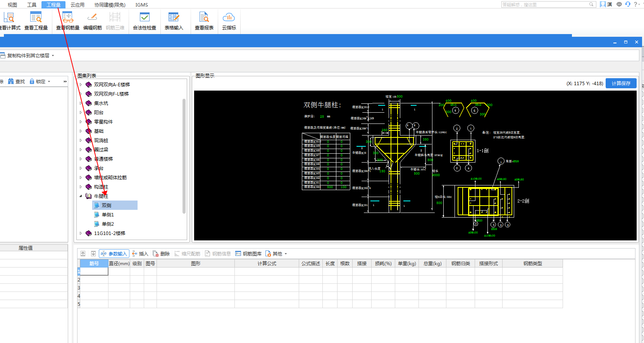Open 复制构件到其它楼层 dropdown
This screenshot has height=343, width=644.
tap(27, 55)
